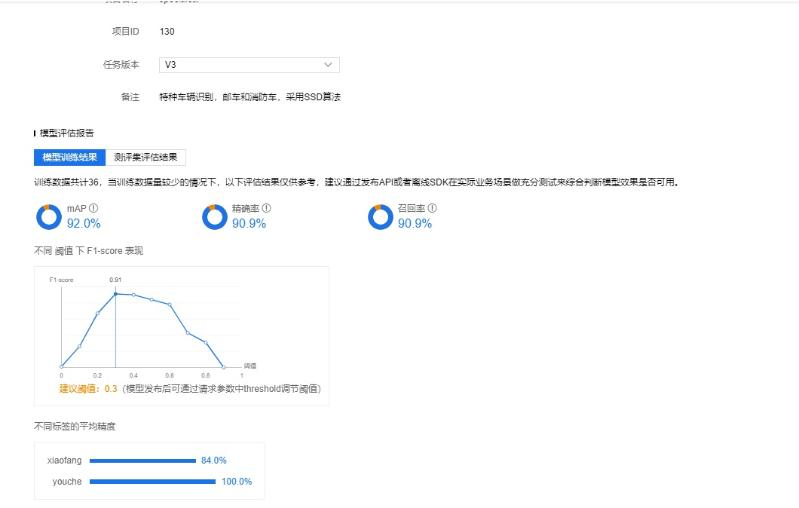Click the 备注 remark text about SSD算法

(250, 97)
